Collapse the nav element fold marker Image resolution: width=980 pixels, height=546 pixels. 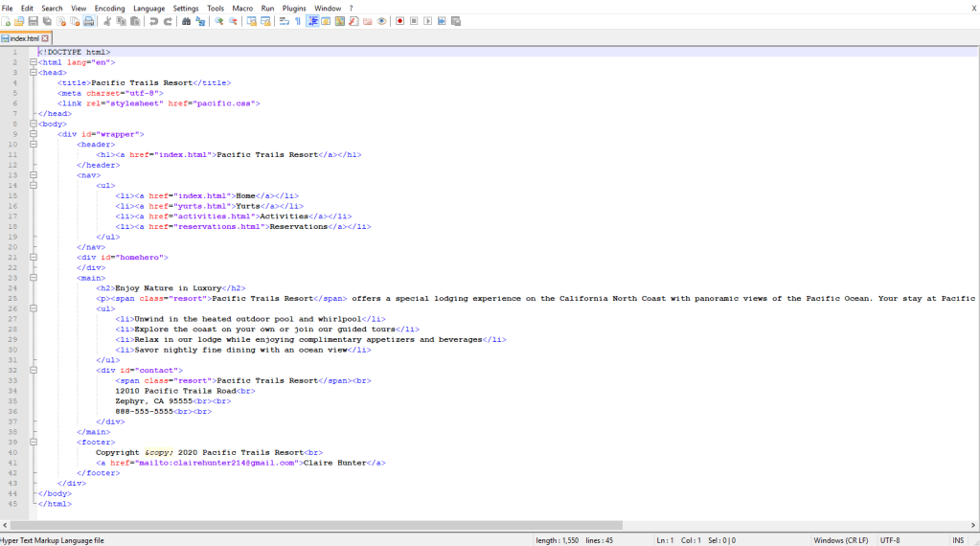click(x=34, y=175)
